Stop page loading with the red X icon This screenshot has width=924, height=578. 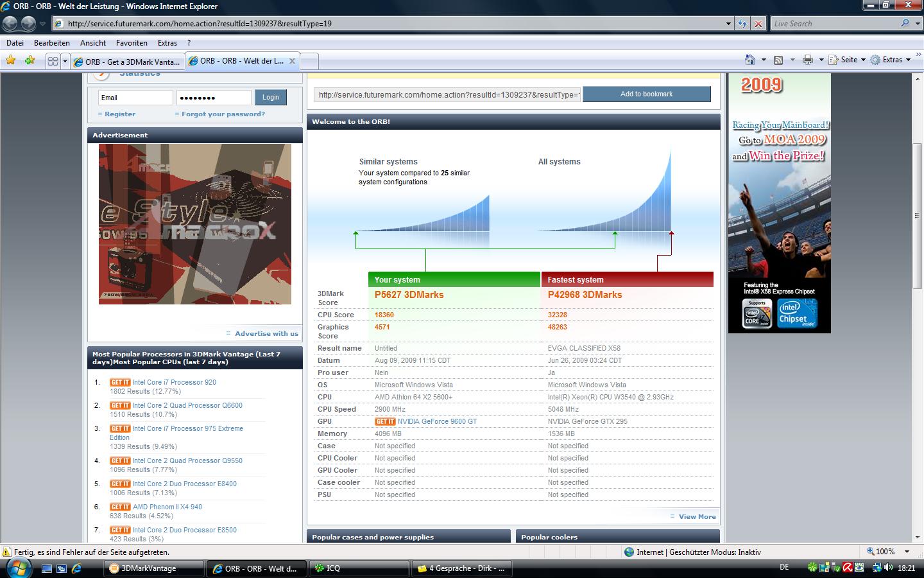coord(758,24)
